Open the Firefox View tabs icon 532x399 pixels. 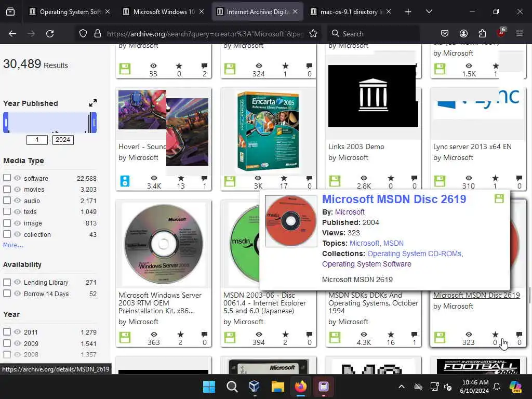10,12
